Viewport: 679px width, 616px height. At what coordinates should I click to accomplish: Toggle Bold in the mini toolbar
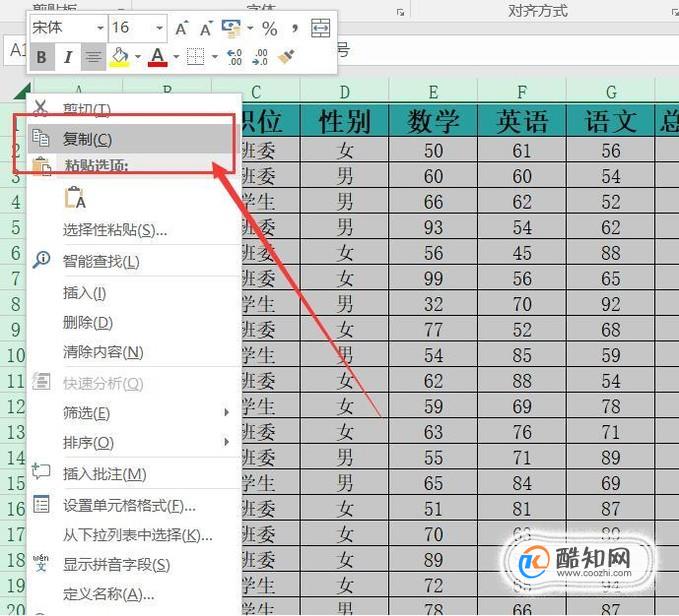(42, 56)
